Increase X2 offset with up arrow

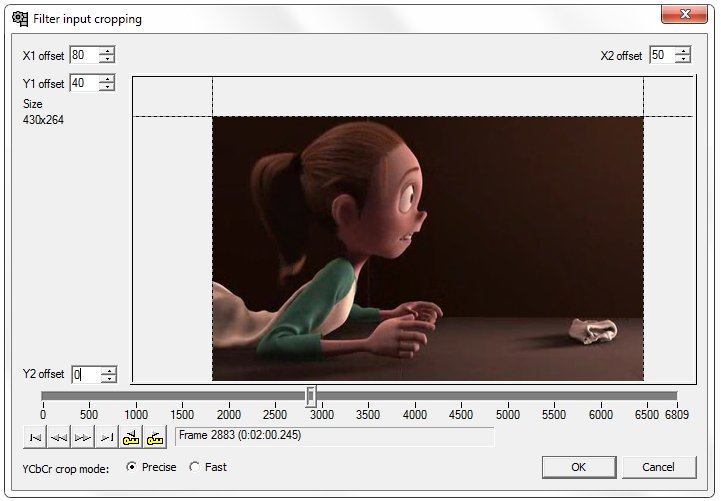click(x=683, y=51)
